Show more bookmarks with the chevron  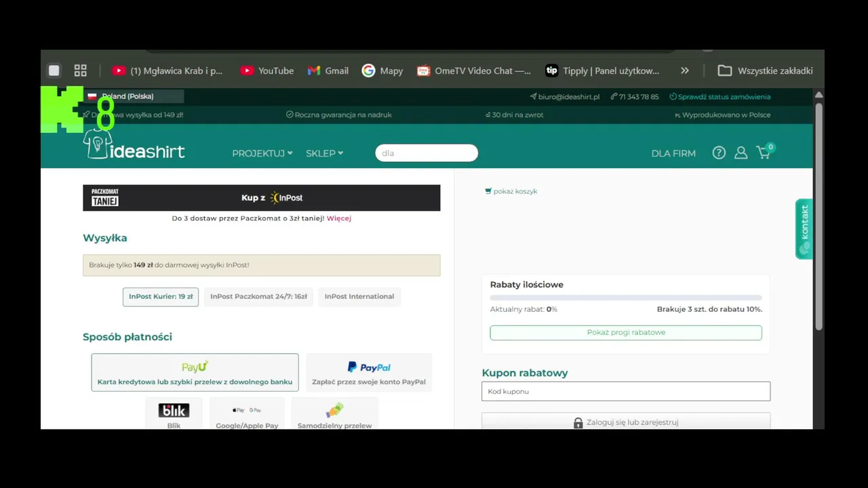(685, 70)
